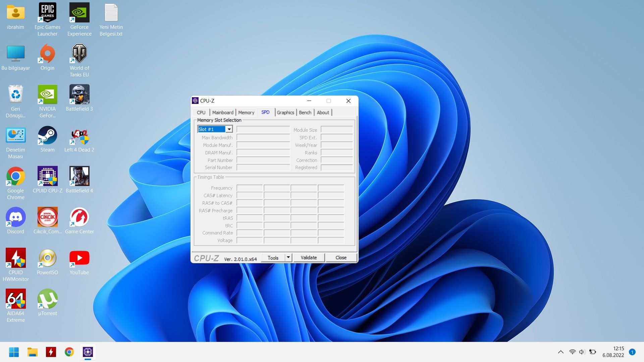The image size is (644, 362).
Task: Show hidden system tray icons chevron
Action: 560,352
